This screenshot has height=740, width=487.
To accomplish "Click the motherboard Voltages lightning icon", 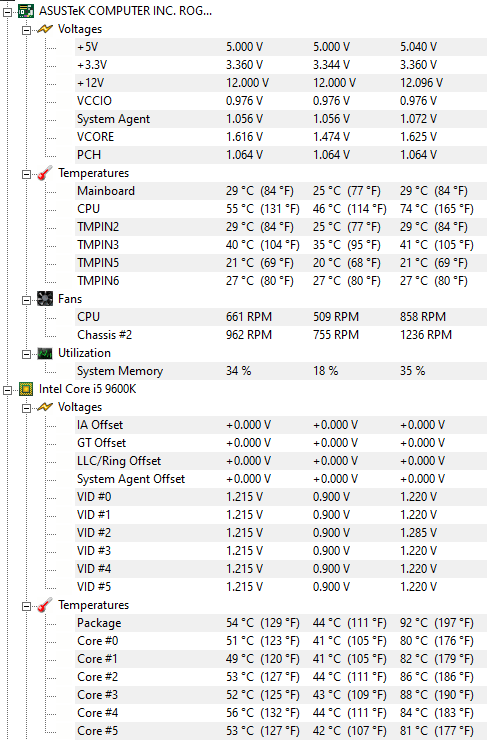I will (x=45, y=29).
